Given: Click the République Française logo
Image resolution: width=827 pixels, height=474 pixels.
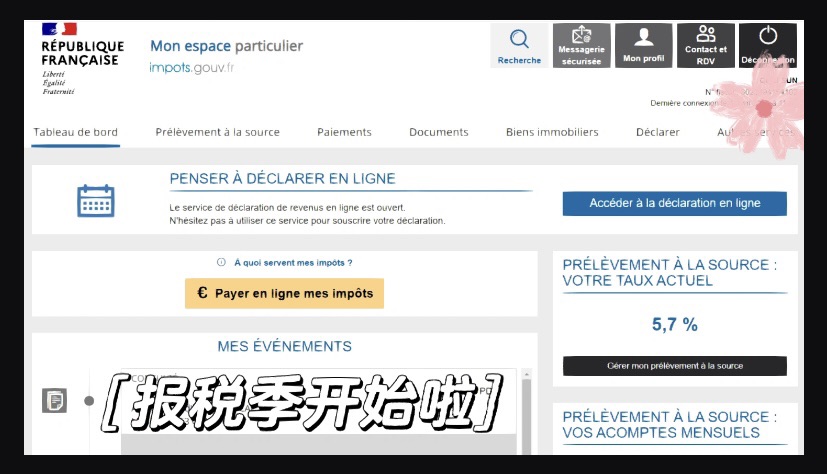Looking at the screenshot, I should pos(80,58).
